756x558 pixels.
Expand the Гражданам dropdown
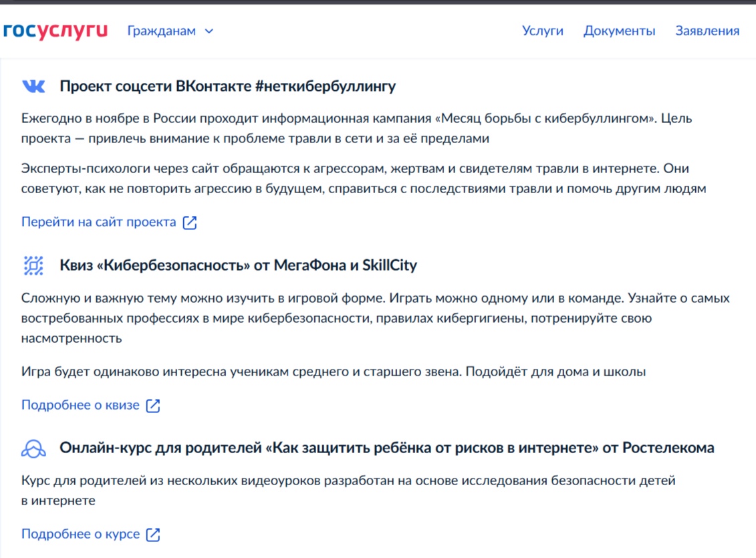(x=170, y=31)
